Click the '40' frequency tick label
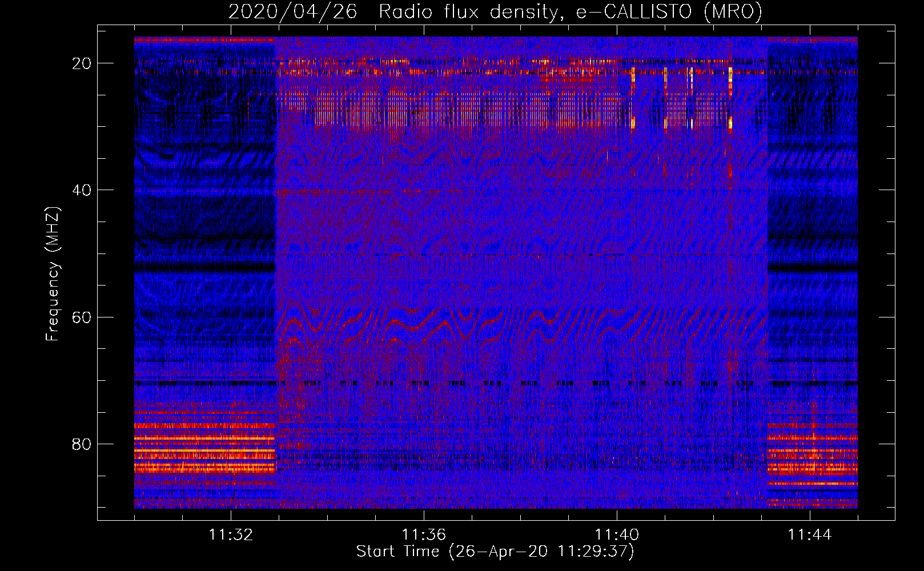Screen dimensions: 924x571 pos(82,190)
